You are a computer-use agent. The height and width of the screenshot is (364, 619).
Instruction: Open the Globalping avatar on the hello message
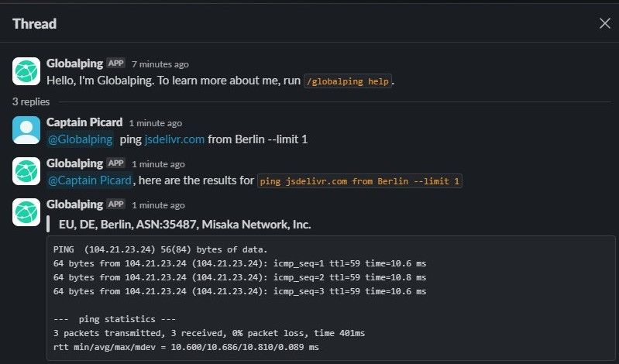pyautogui.click(x=26, y=71)
